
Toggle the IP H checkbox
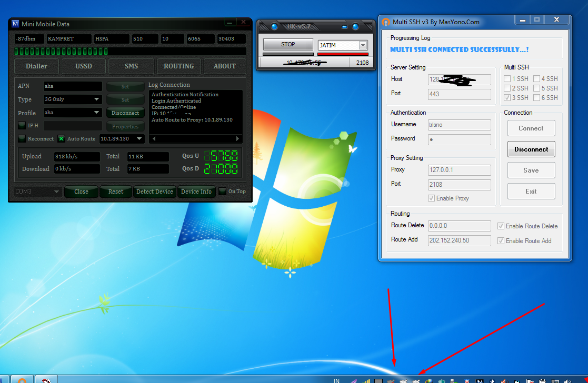22,125
